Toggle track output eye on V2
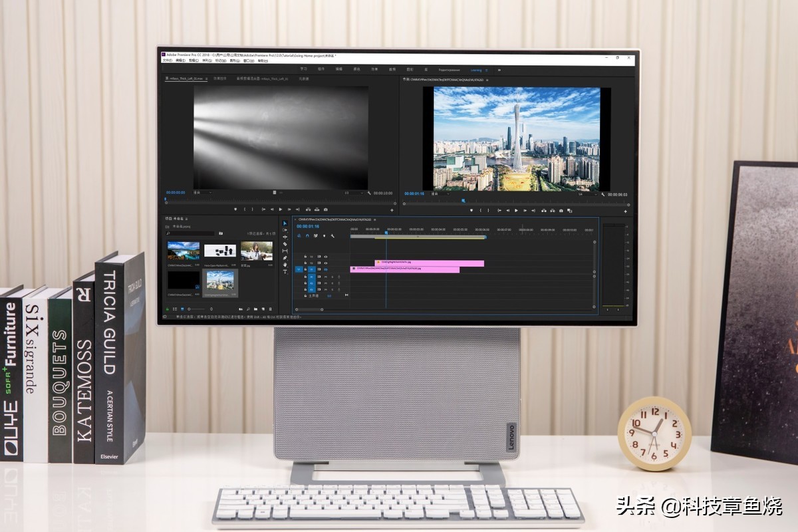The height and width of the screenshot is (532, 798). click(x=325, y=263)
